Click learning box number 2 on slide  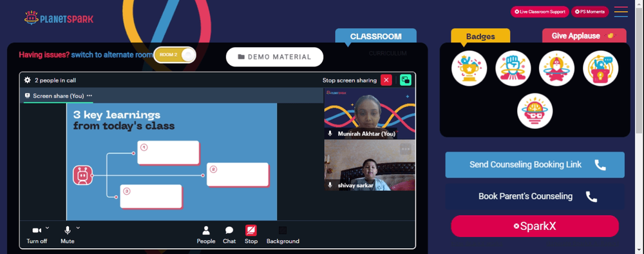point(238,175)
